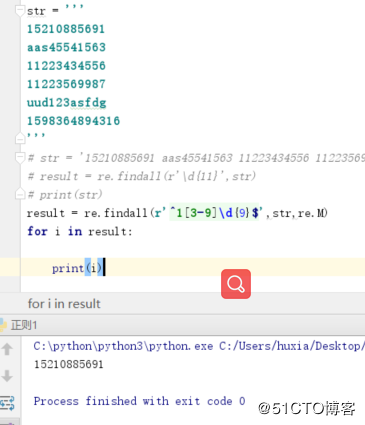Image resolution: width=365 pixels, height=425 pixels.
Task: Collapse the str triple-quote block fold marker
Action: 20,10
